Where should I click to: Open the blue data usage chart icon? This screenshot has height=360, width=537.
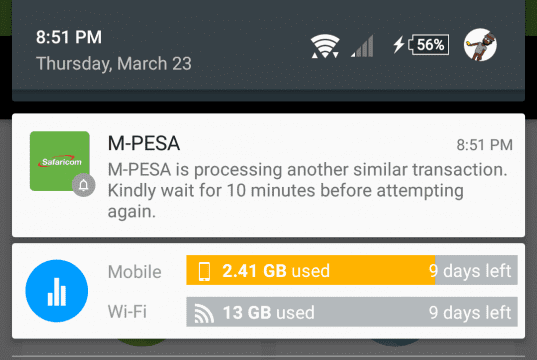click(x=57, y=291)
